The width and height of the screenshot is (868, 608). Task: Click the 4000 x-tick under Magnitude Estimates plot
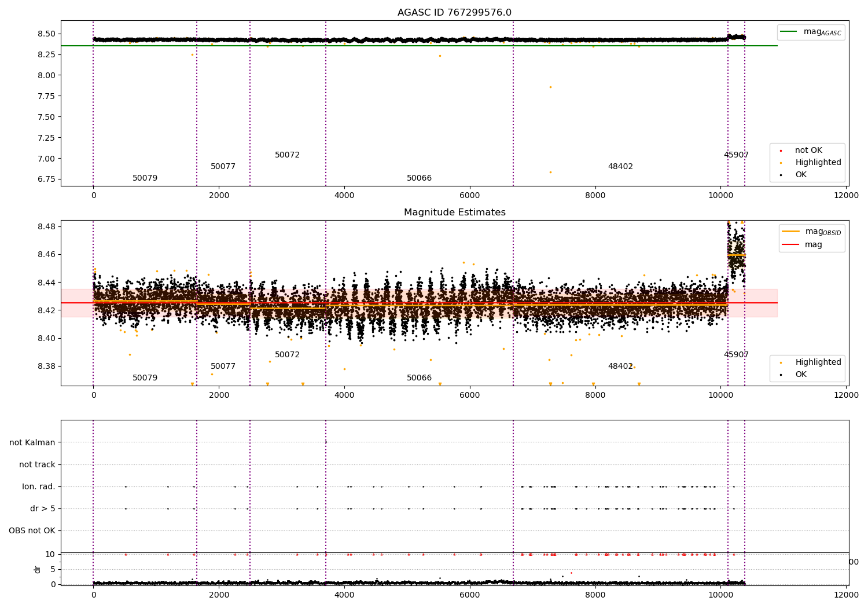[344, 395]
